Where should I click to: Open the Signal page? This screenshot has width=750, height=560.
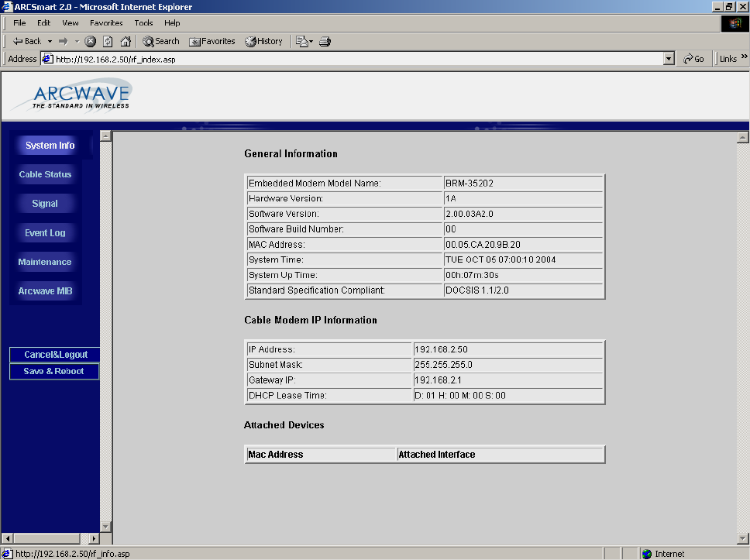pyautogui.click(x=45, y=204)
